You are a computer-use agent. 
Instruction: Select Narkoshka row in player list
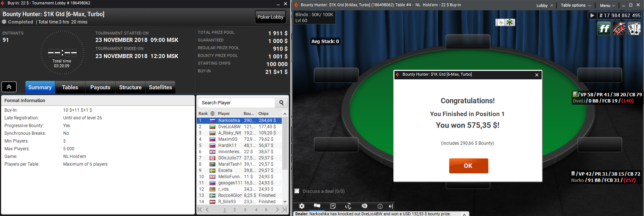tap(239, 120)
